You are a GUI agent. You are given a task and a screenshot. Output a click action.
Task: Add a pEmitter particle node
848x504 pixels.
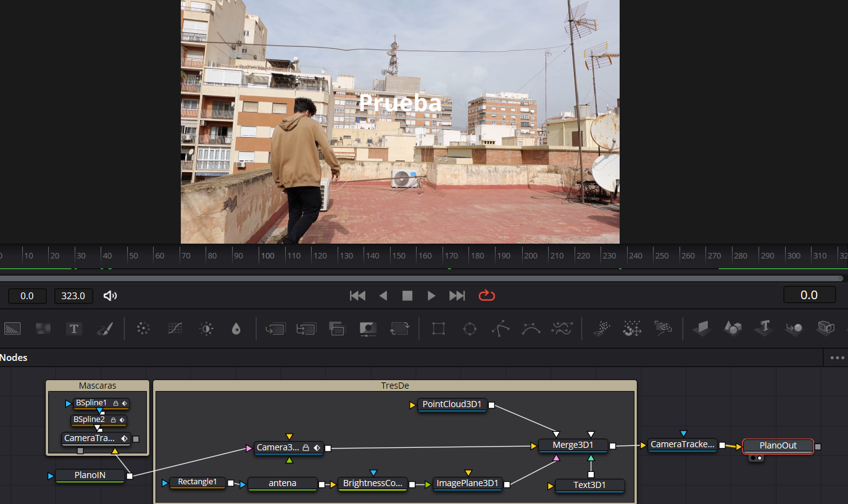point(602,328)
